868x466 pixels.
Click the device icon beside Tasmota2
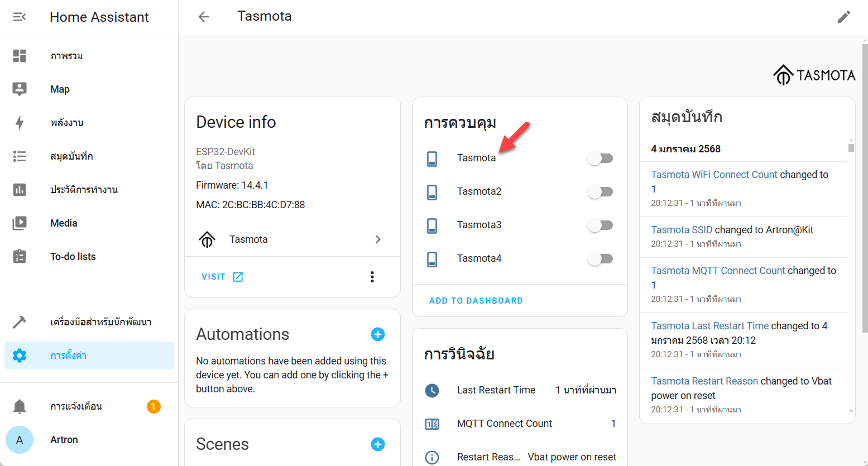pos(432,192)
